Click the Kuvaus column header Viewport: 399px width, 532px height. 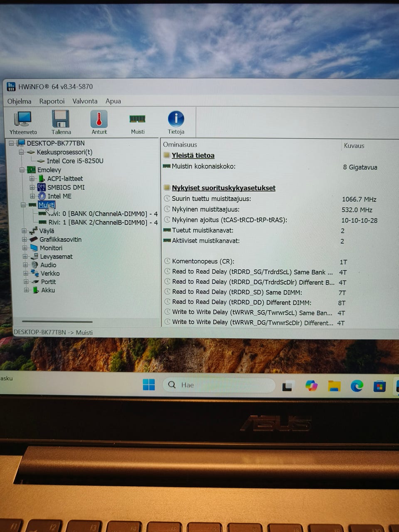354,145
